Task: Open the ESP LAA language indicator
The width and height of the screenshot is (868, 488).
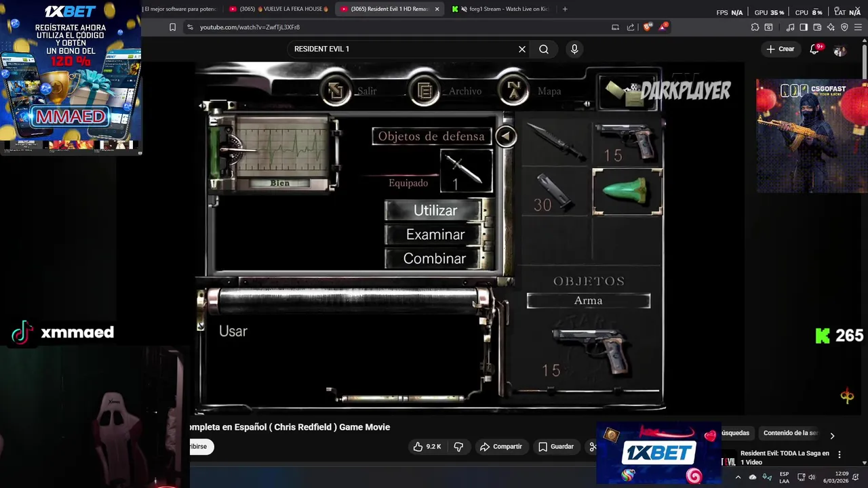Action: pyautogui.click(x=784, y=477)
